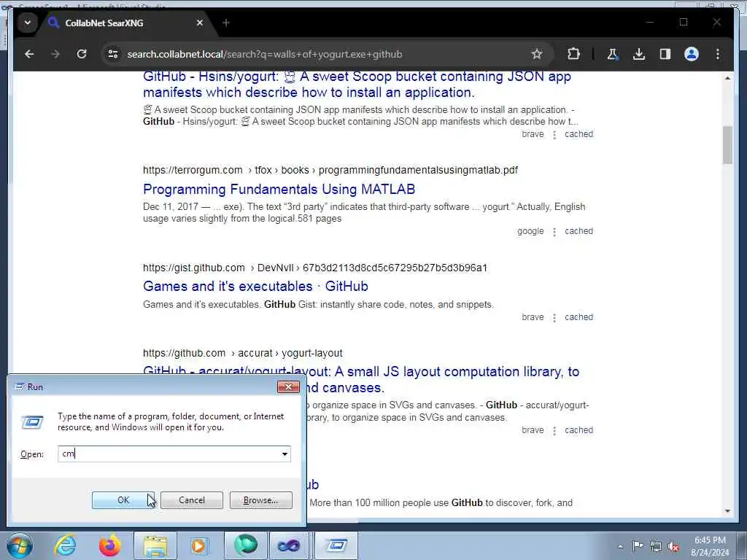This screenshot has width=747, height=560.
Task: Open the Windows Start menu orb
Action: click(20, 545)
